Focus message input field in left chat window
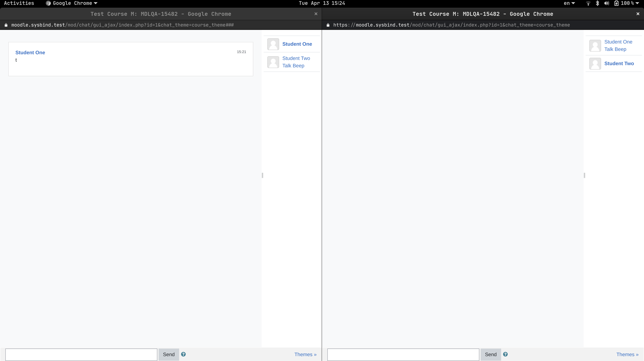644x361 pixels. (81, 354)
